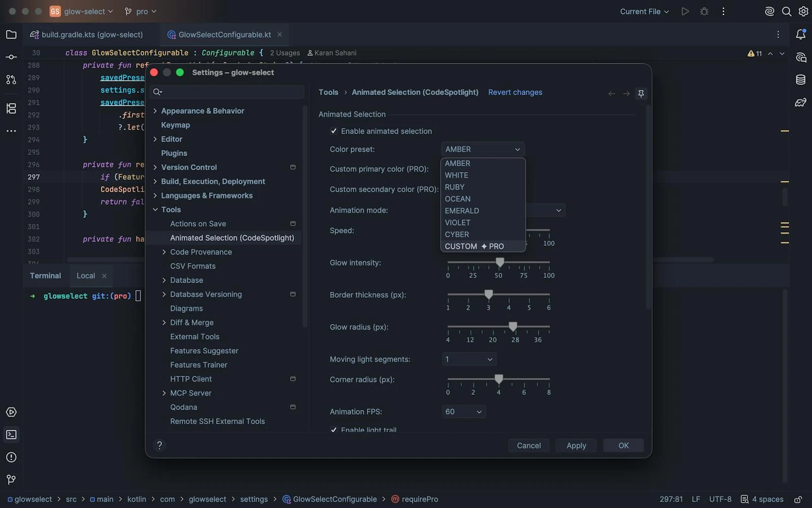Focus the settings search field

click(228, 92)
